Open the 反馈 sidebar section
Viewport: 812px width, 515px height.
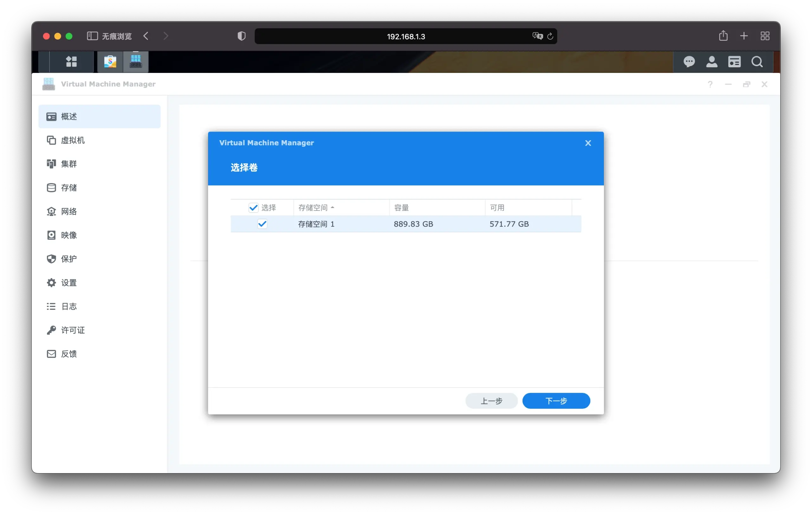pyautogui.click(x=100, y=354)
